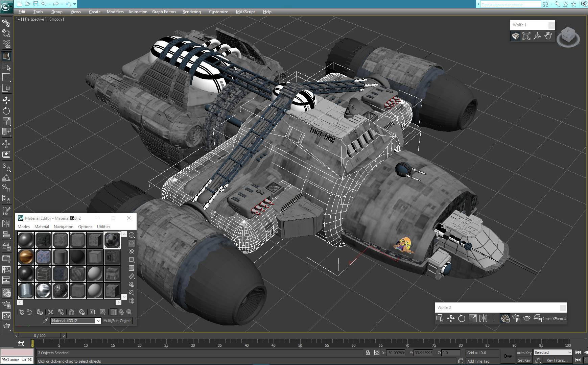Pick the eyedropper to sample material from object
The image size is (588, 365).
[45, 321]
